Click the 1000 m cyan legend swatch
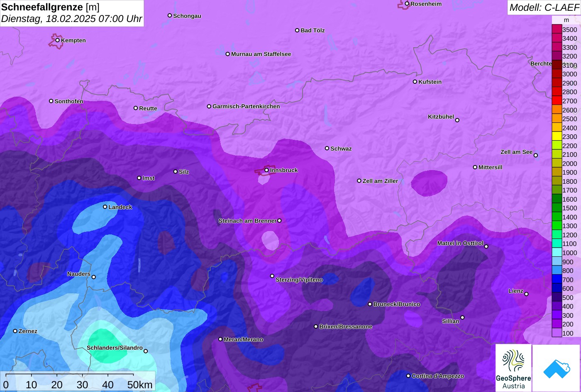The width and height of the screenshot is (581, 392). (x=557, y=253)
